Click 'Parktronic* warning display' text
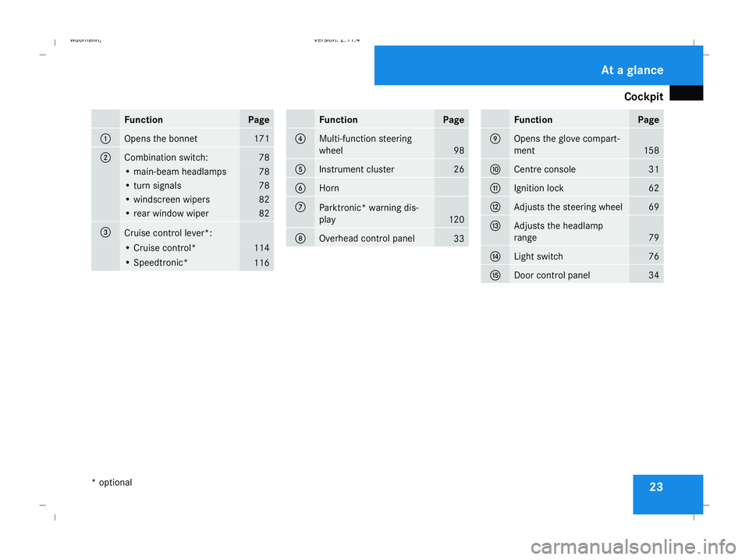 369,214
